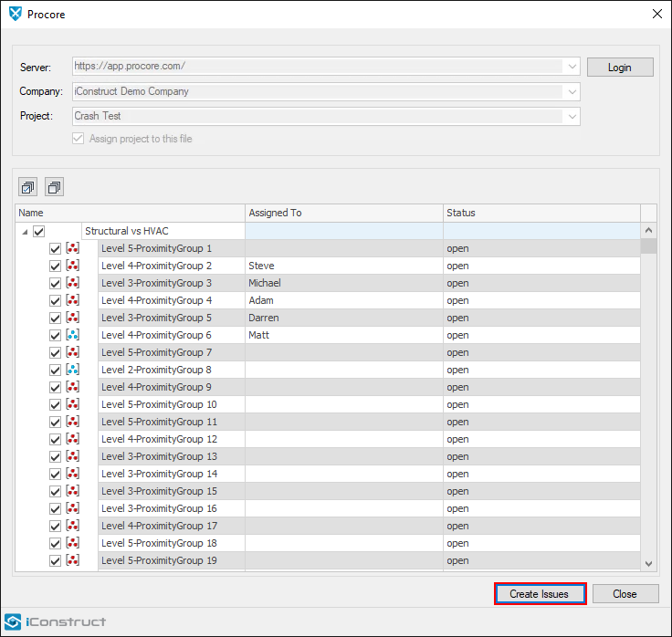Click the blue icon for Level 4-ProximityGroup 6

(73, 335)
